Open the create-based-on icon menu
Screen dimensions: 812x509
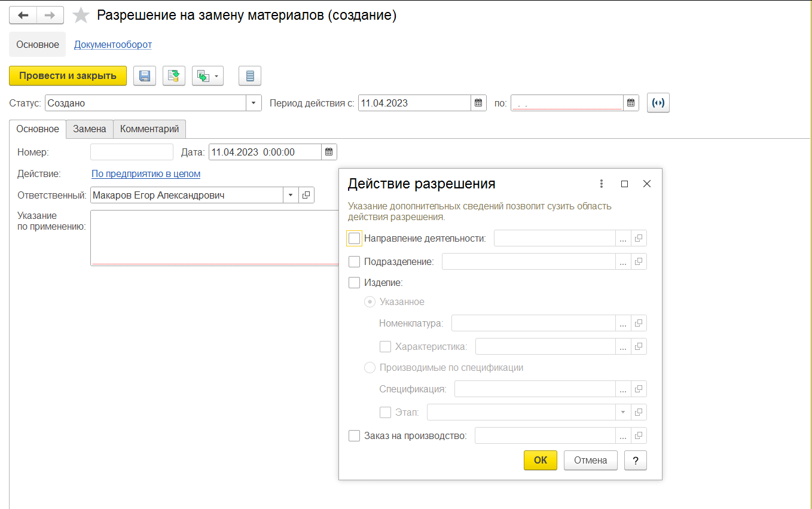(207, 76)
